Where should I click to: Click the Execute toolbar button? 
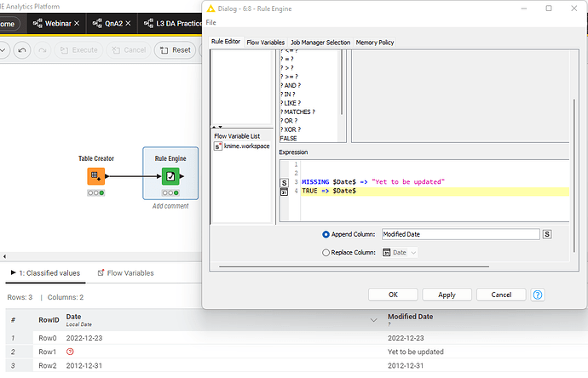click(x=78, y=50)
